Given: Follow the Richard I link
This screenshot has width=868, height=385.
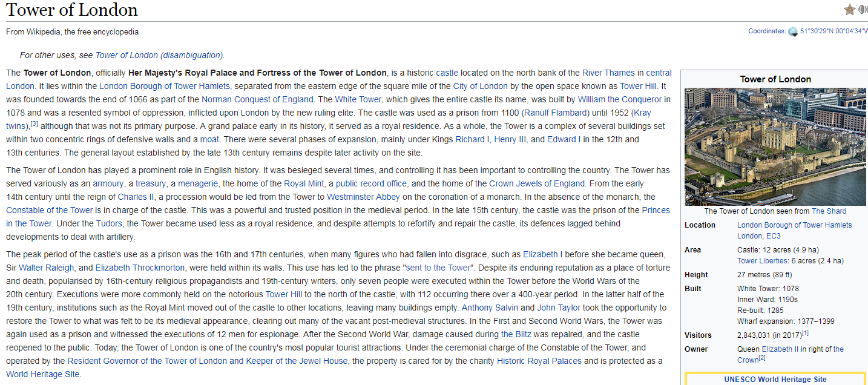Looking at the screenshot, I should pyautogui.click(x=472, y=139).
